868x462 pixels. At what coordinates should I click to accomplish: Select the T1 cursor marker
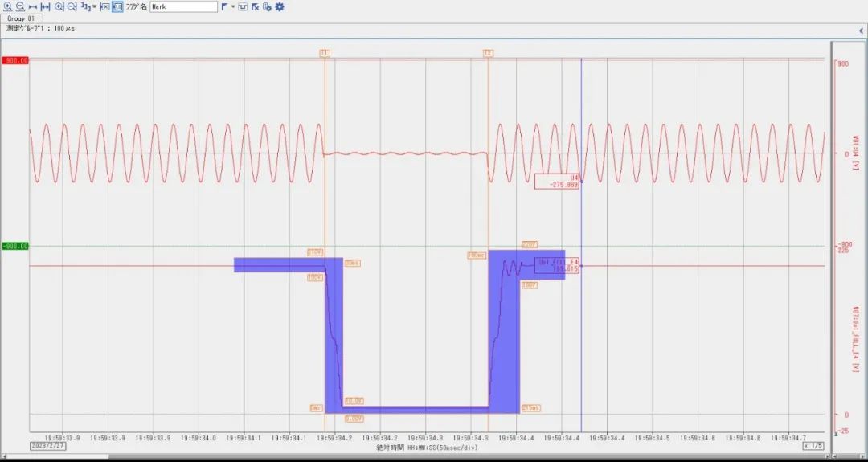click(x=325, y=53)
